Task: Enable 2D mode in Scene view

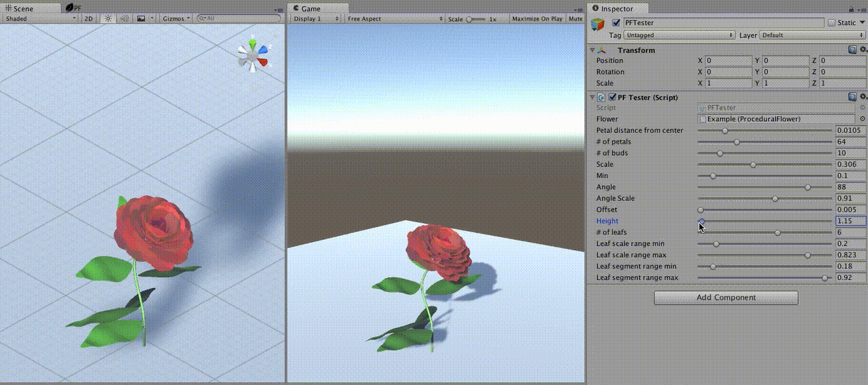Action: [x=89, y=19]
